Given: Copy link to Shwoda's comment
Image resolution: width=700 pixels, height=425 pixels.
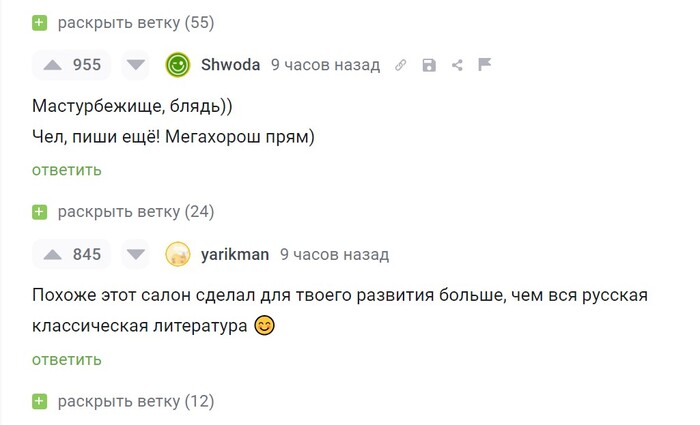Looking at the screenshot, I should click(401, 65).
